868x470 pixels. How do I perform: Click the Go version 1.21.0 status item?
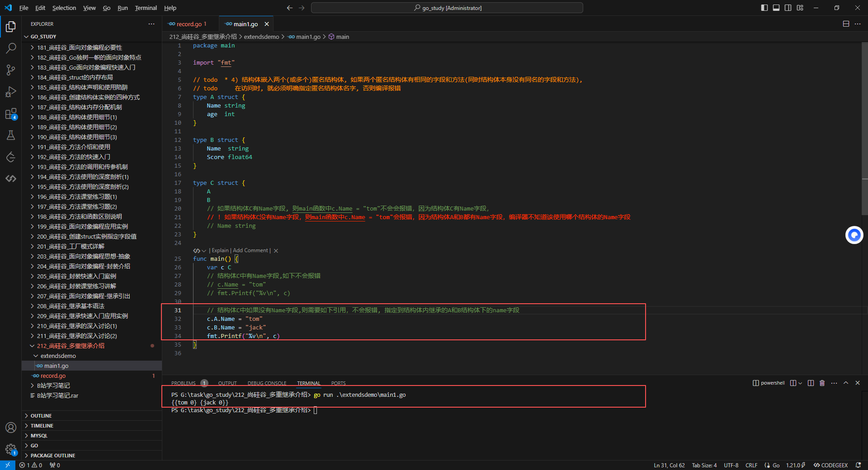[x=795, y=465]
